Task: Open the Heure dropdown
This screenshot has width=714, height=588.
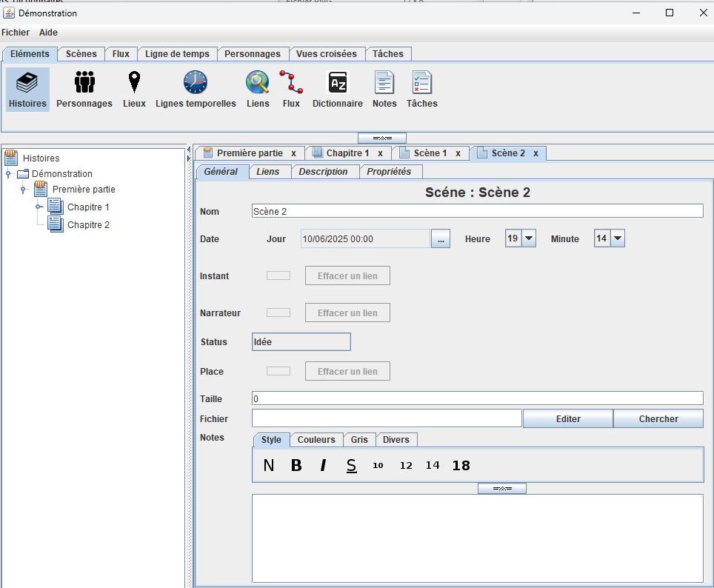Action: click(527, 238)
